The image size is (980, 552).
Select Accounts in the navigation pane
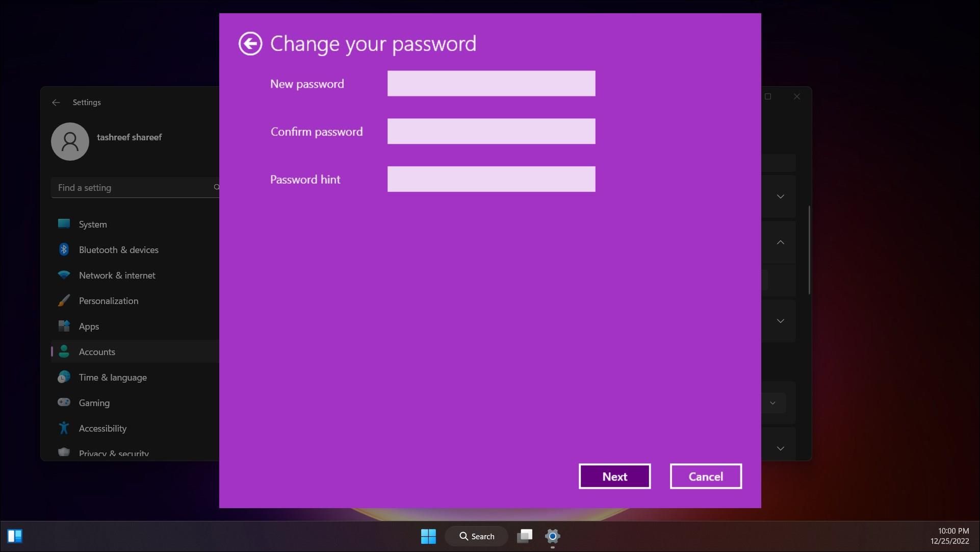[98, 352]
